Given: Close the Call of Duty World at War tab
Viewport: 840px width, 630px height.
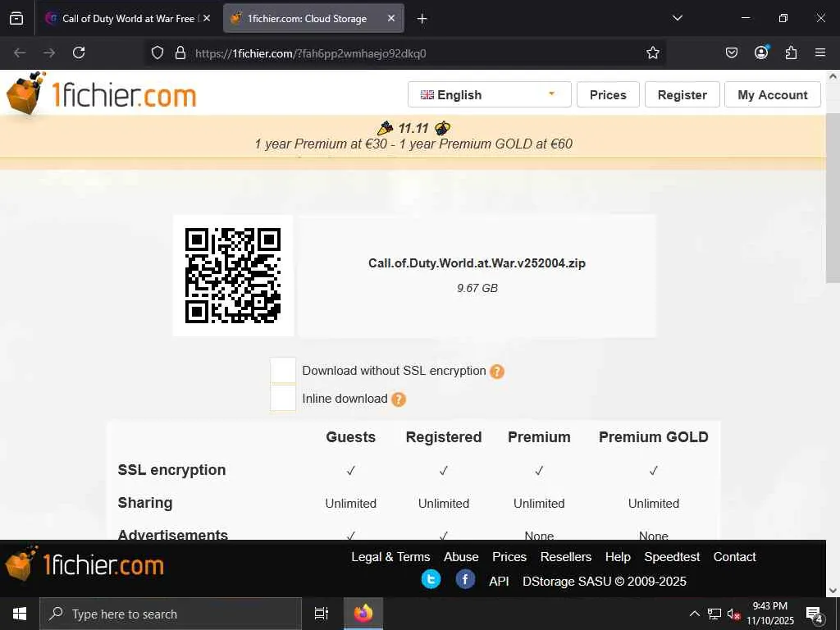Looking at the screenshot, I should click(x=207, y=18).
